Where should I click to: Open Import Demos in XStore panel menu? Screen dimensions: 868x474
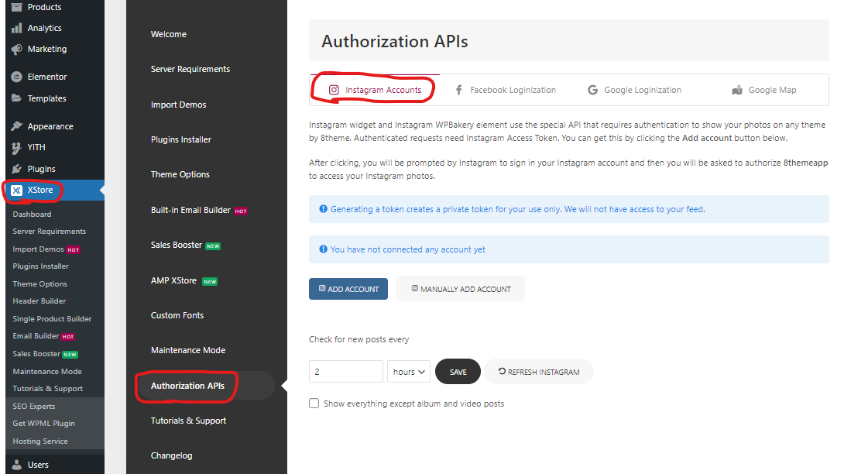[x=178, y=105]
